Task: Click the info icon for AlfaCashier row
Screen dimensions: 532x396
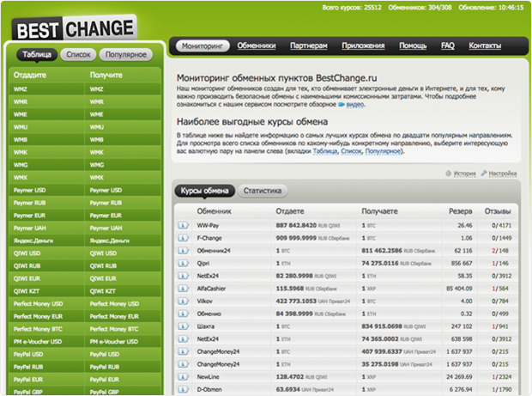Action: pyautogui.click(x=184, y=289)
